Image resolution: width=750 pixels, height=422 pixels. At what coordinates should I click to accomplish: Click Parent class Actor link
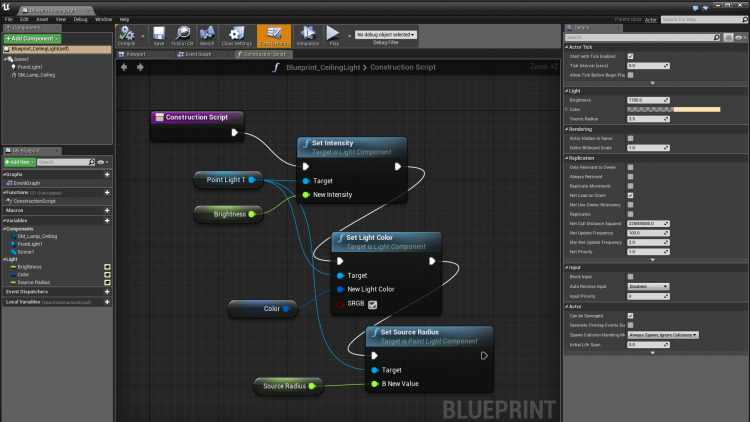651,20
